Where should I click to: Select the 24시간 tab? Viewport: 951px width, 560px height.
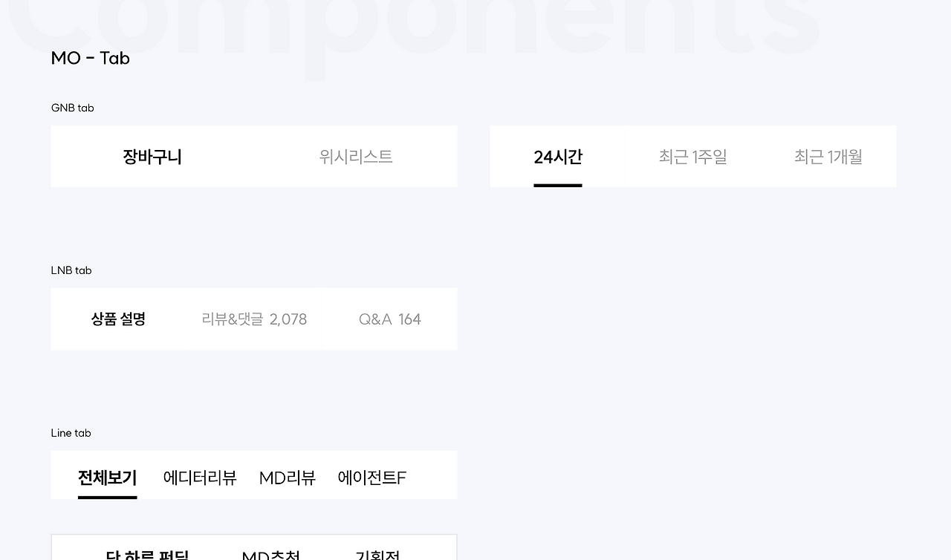click(x=558, y=156)
